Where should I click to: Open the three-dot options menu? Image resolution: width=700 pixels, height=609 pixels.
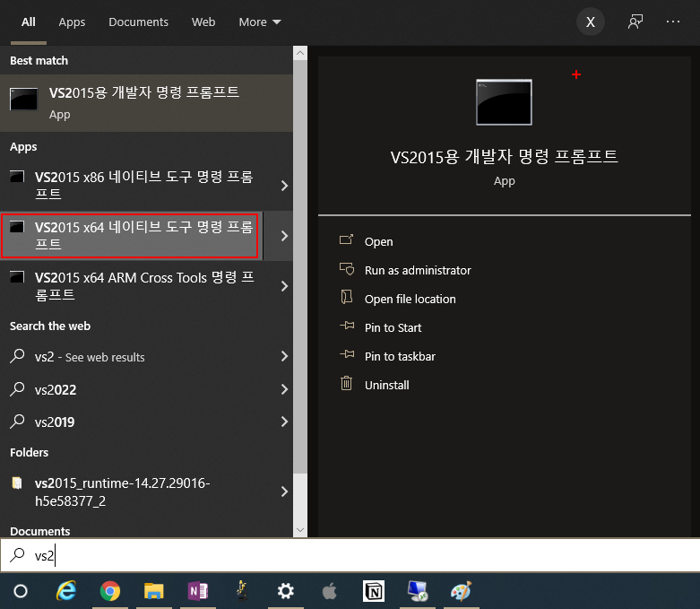click(x=673, y=22)
